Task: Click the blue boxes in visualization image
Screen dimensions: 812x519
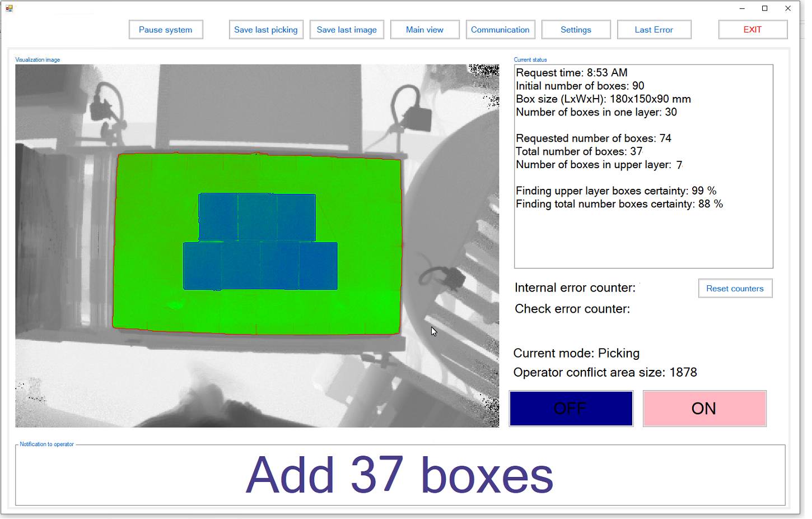Action: tap(260, 242)
